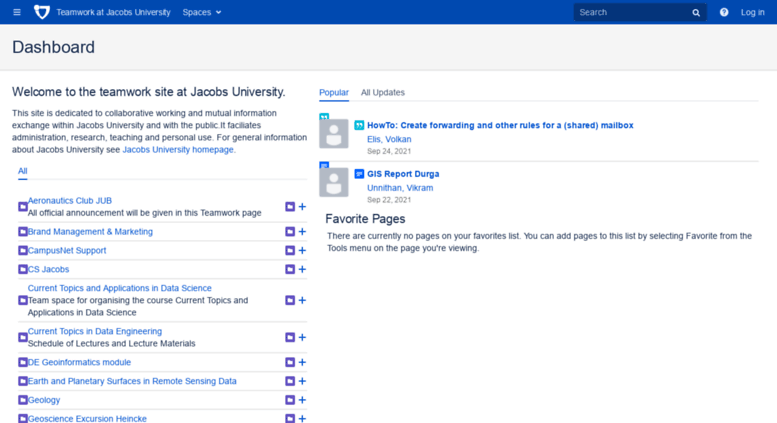Open Jacobs University homepage link
The width and height of the screenshot is (777, 423).
[x=178, y=150]
